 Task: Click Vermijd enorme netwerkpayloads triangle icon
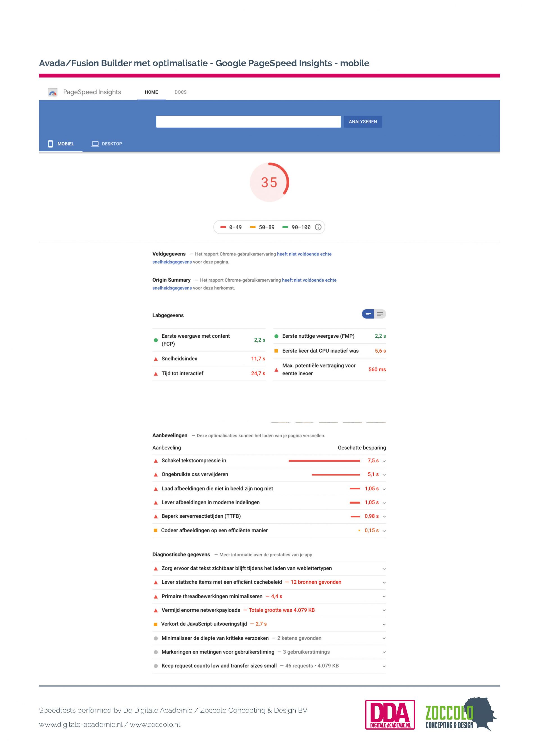pos(156,610)
